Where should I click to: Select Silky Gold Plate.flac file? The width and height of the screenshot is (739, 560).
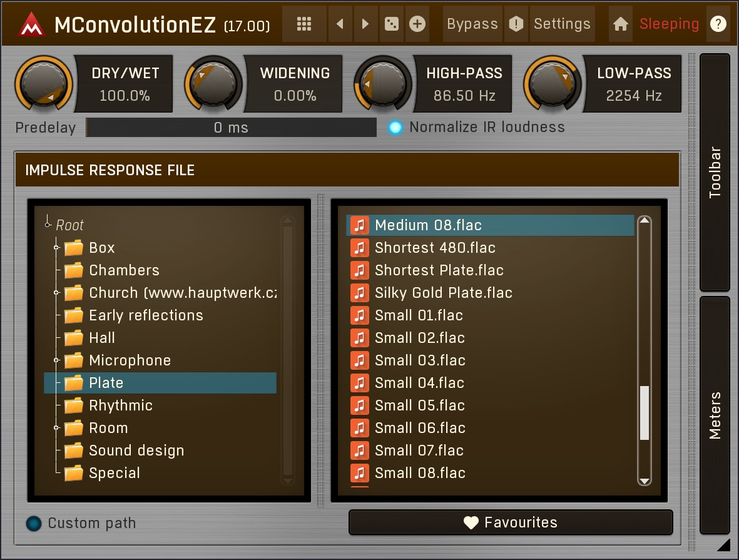[x=443, y=293]
